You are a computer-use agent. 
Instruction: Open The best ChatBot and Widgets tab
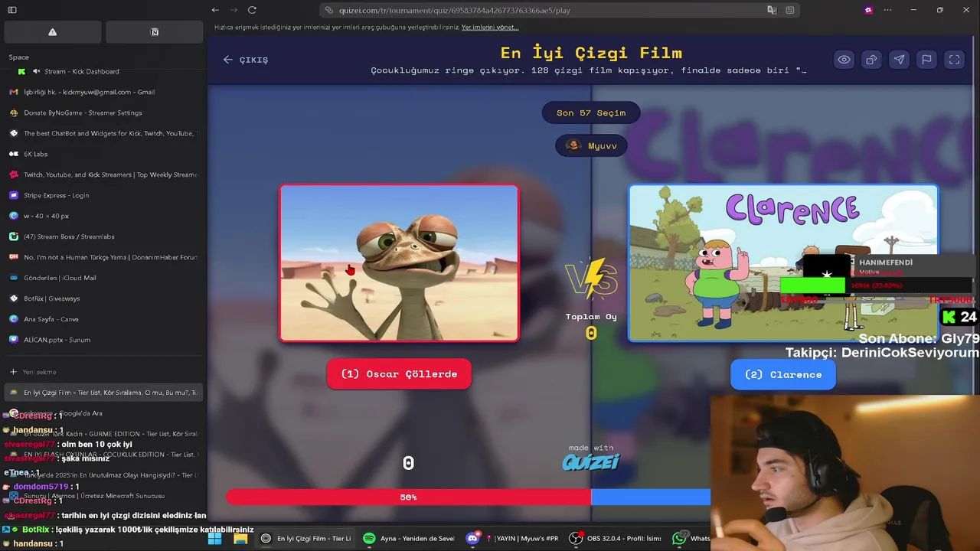103,133
